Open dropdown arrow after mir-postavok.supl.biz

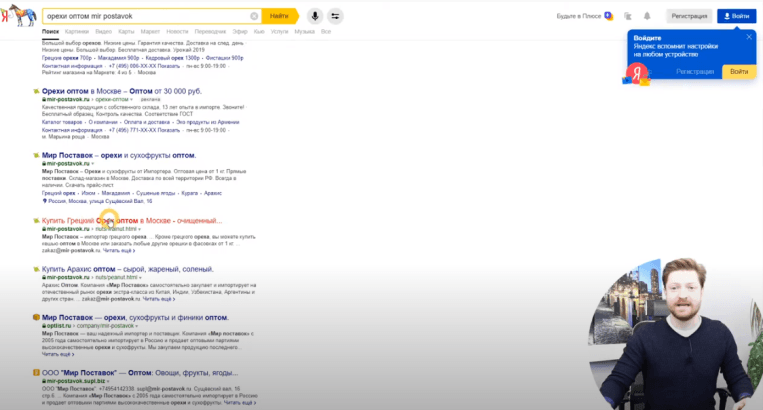click(x=108, y=381)
